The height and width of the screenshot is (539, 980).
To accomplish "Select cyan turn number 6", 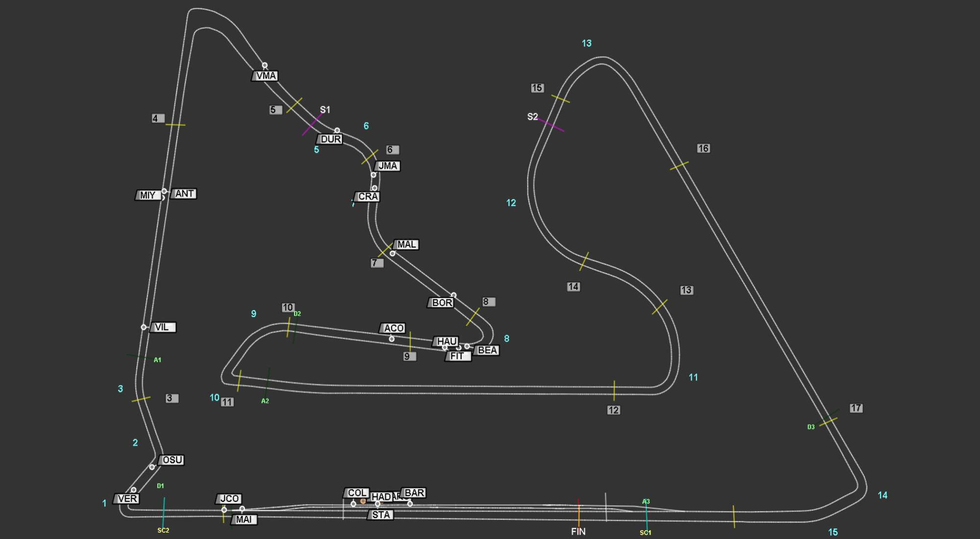I will pos(366,126).
